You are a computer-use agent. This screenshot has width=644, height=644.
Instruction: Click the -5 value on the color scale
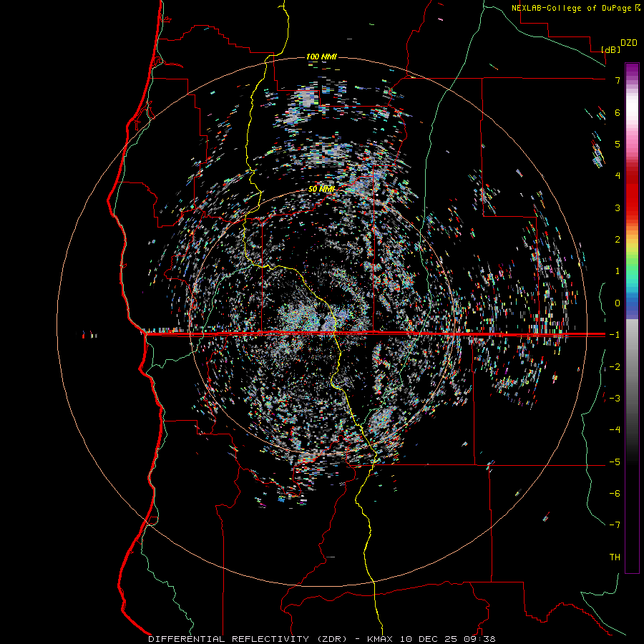coord(615,462)
